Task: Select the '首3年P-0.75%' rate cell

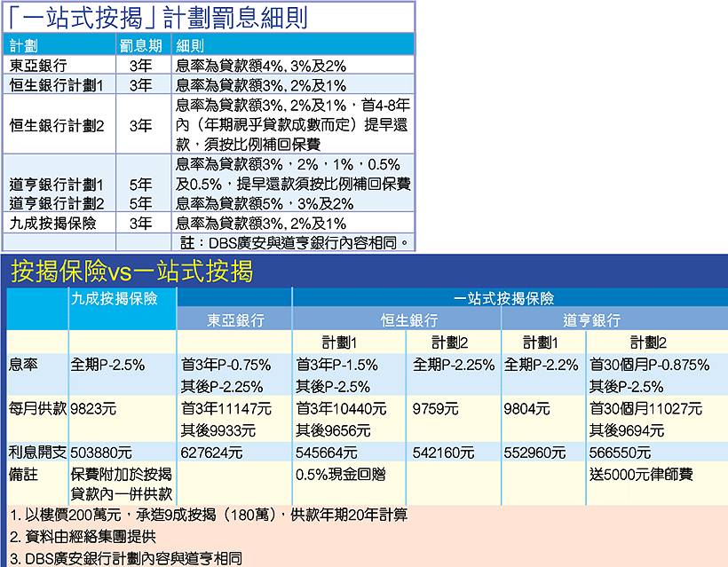Action: [226, 365]
